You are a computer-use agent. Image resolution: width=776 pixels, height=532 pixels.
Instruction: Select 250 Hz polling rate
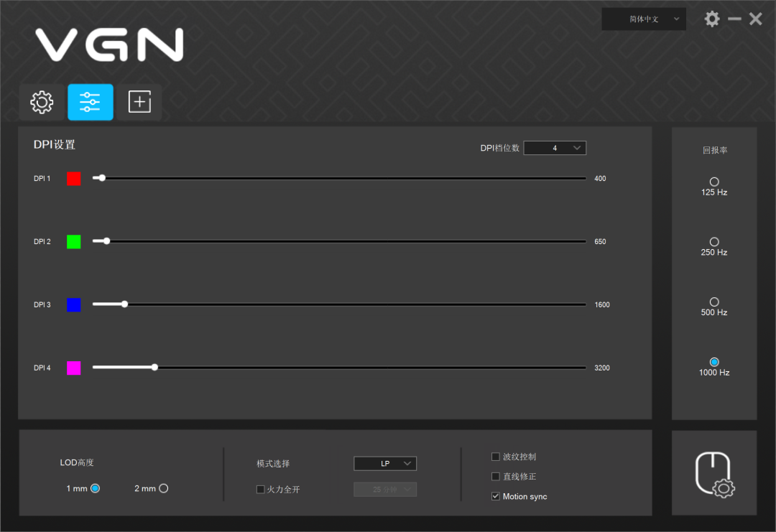coord(714,242)
